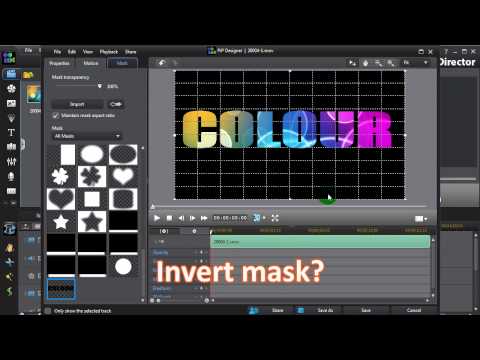Open Media Room in PowerDirector sidebar
Image resolution: width=480 pixels, height=360 pixels.
(x=11, y=74)
